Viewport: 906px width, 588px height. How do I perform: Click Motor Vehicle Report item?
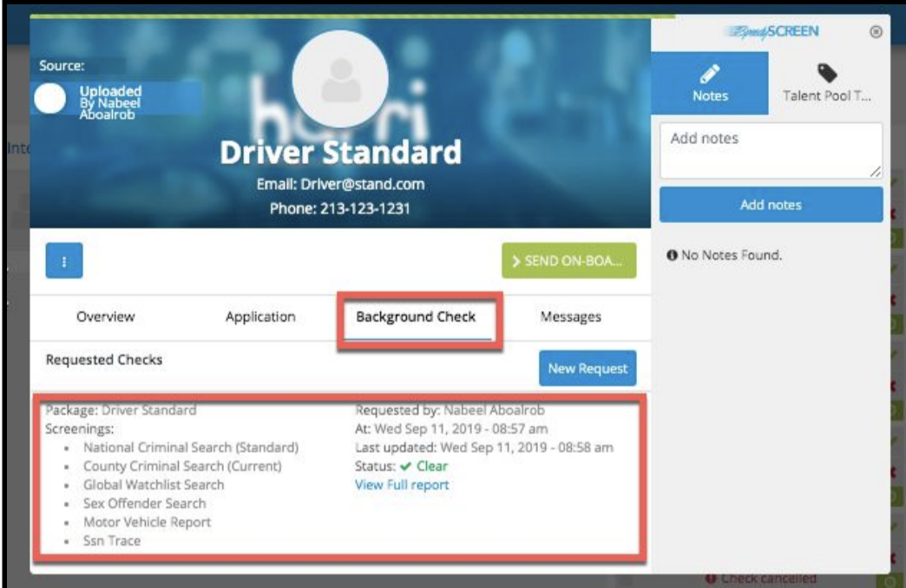pos(147,522)
